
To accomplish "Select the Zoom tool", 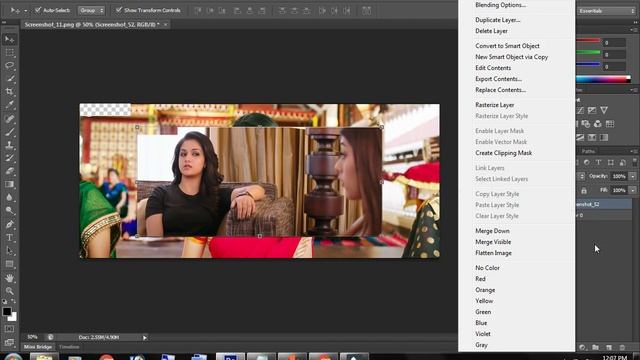I will pyautogui.click(x=9, y=291).
